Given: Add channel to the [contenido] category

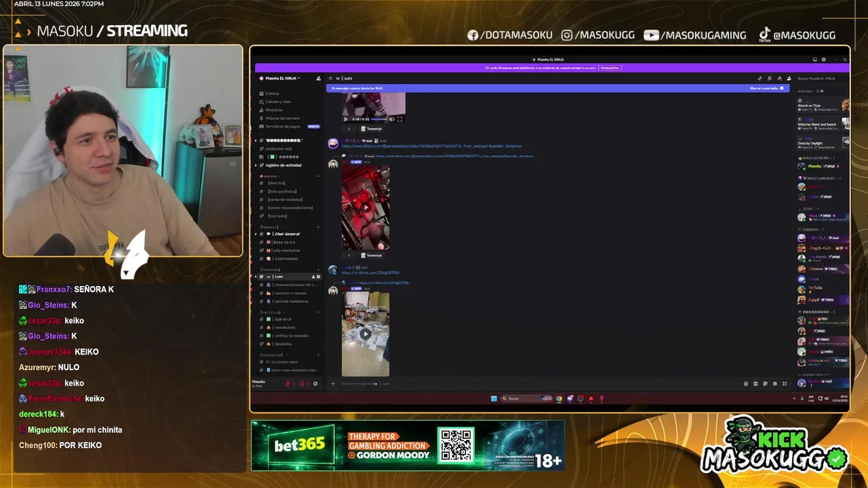Looking at the screenshot, I should 318,354.
